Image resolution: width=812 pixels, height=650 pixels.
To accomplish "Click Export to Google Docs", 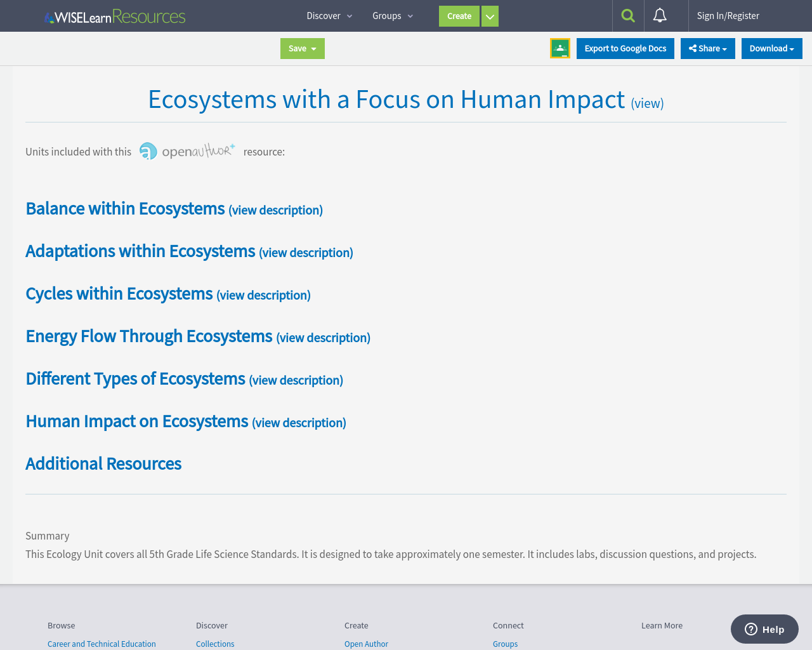I will [x=625, y=48].
